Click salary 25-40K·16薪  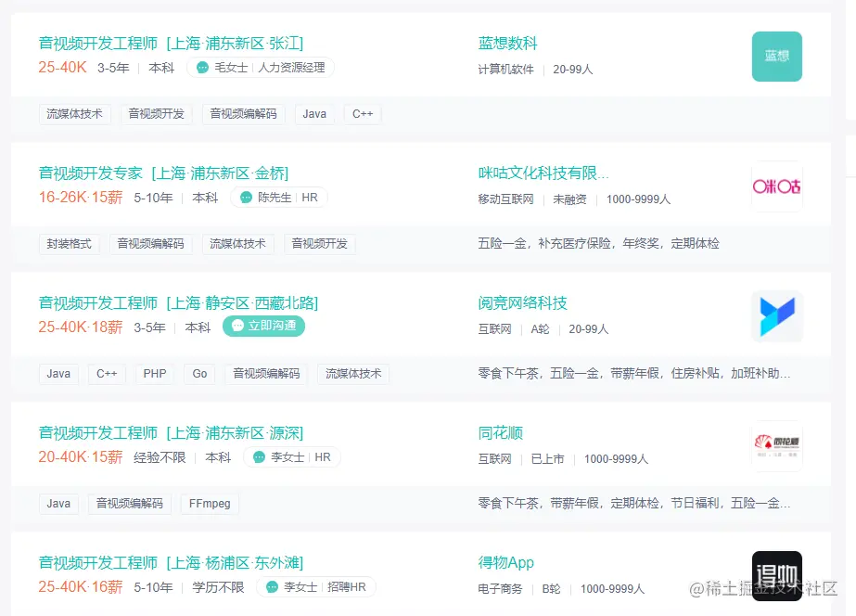tap(81, 587)
